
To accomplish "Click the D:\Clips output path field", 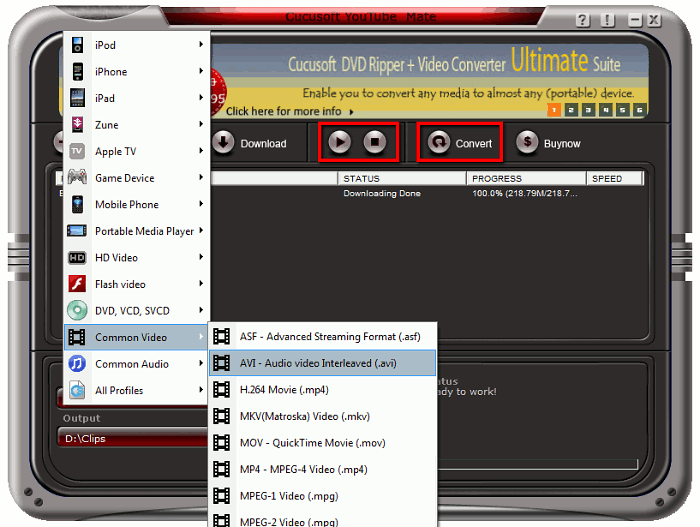I will tap(133, 438).
